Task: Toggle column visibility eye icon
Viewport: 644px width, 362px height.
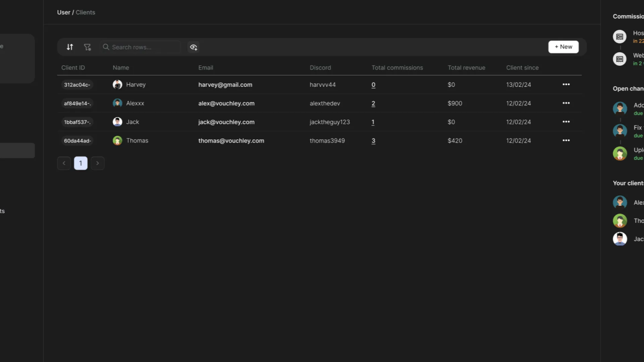Action: click(194, 47)
